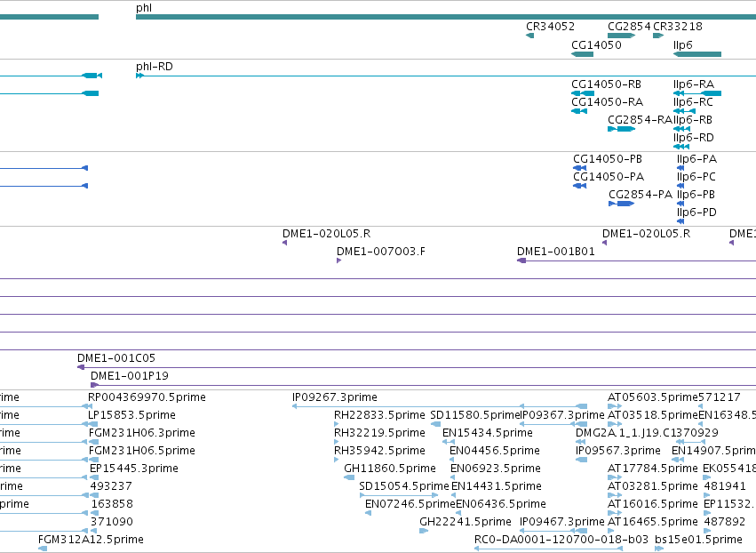Click the 481941 feature label

[x=725, y=486]
